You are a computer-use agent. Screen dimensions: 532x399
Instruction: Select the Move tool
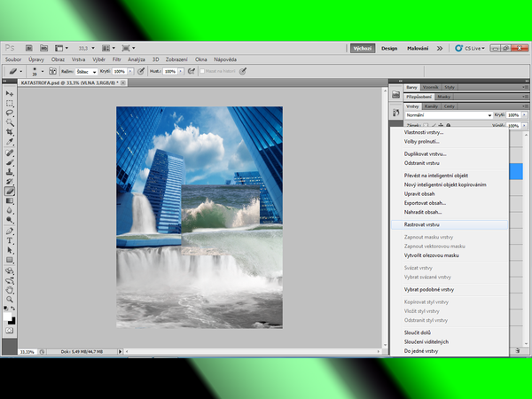tap(10, 93)
